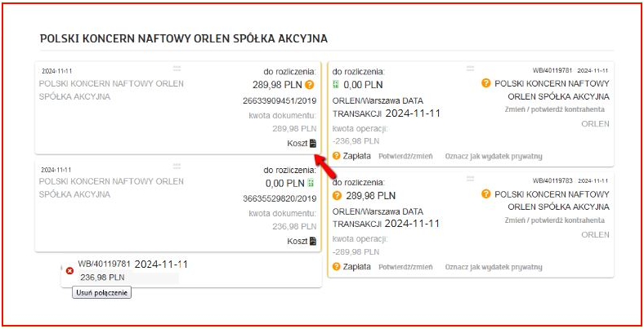
Task: Click ORLEN label on WB/40119783 card
Action: tap(595, 234)
